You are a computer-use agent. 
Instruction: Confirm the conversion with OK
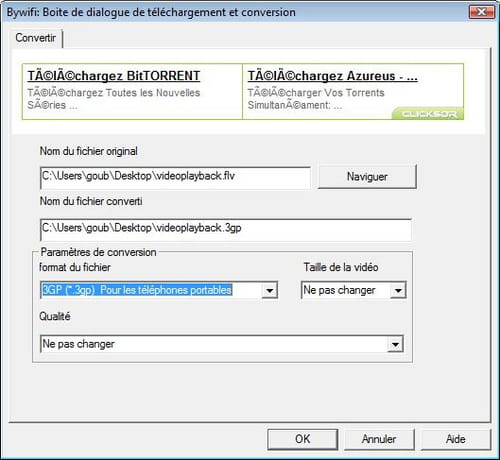click(x=303, y=439)
